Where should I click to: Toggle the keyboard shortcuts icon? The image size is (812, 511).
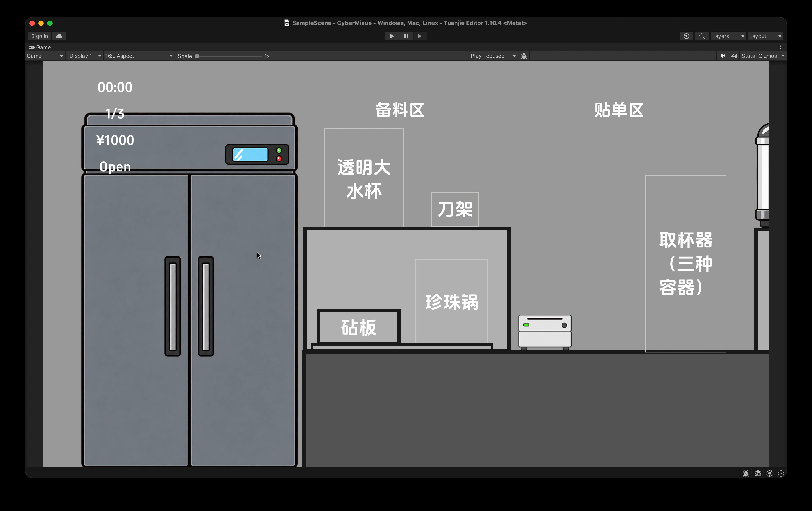(734, 56)
